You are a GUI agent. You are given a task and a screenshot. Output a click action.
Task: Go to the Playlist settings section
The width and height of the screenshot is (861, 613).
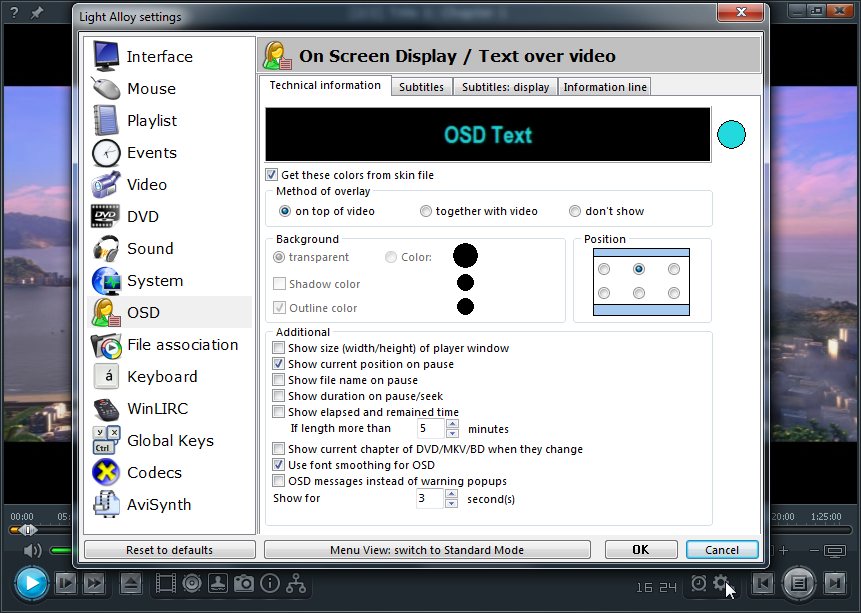pos(169,120)
